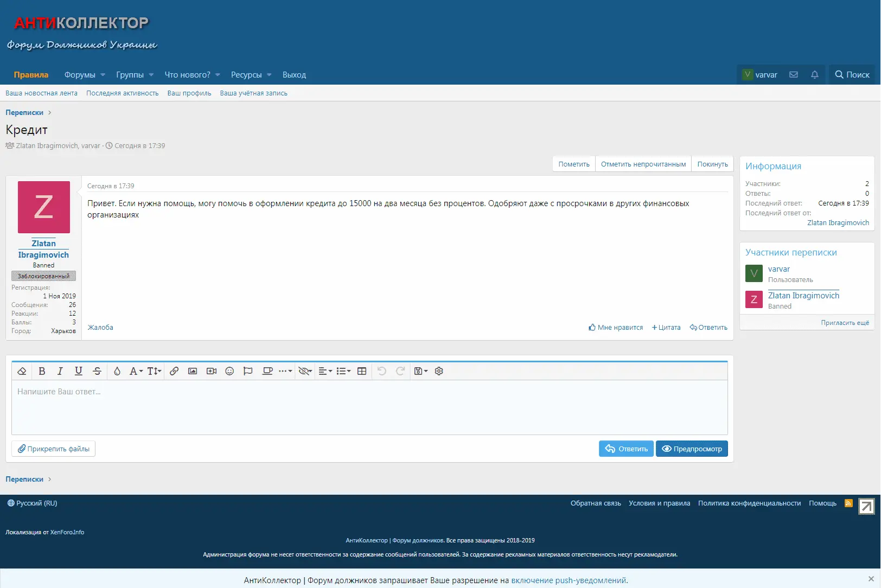881x588 pixels.
Task: Click the eraser remove-formatting icon
Action: (22, 371)
